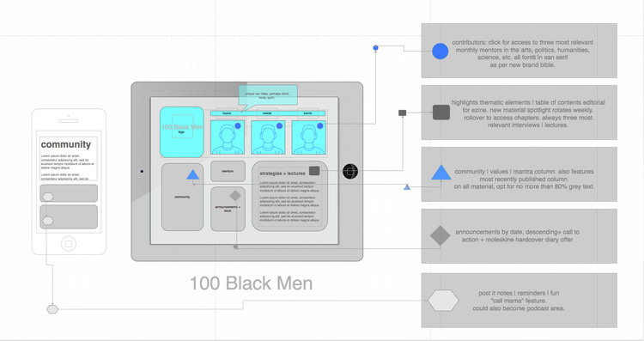Click small diamond connector at tablet bottom edge

[x=235, y=247]
